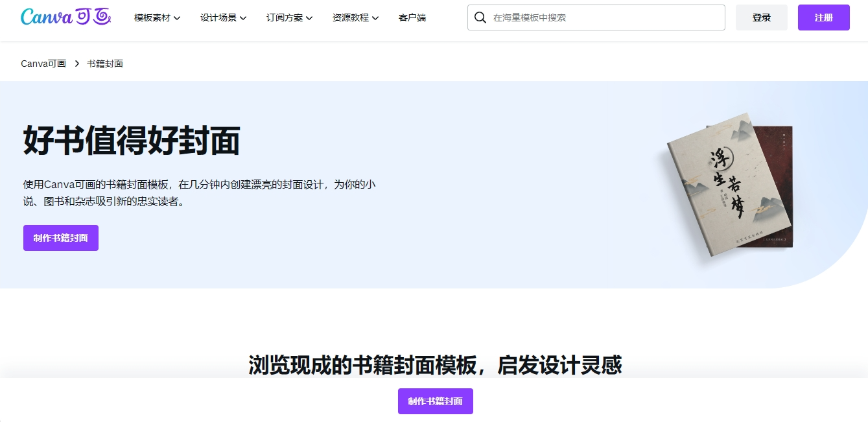Image resolution: width=868 pixels, height=422 pixels.
Task: Click the Canva可画 logo
Action: click(x=65, y=18)
